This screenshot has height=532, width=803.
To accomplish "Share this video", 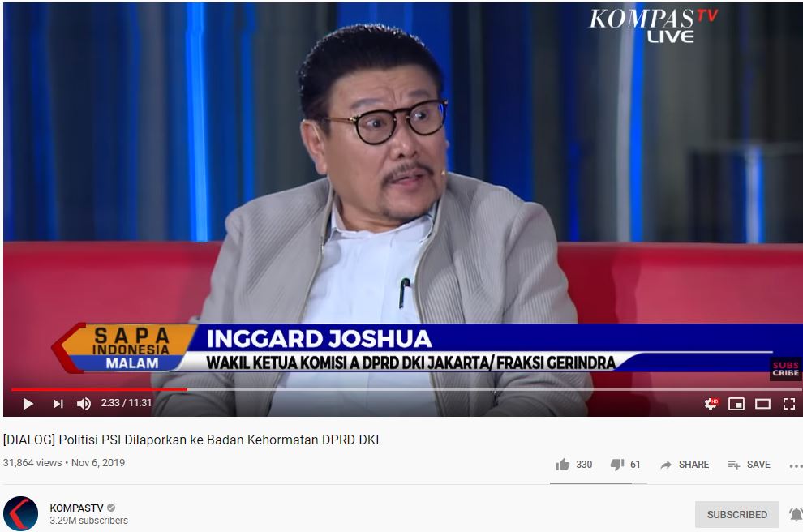I will click(685, 465).
